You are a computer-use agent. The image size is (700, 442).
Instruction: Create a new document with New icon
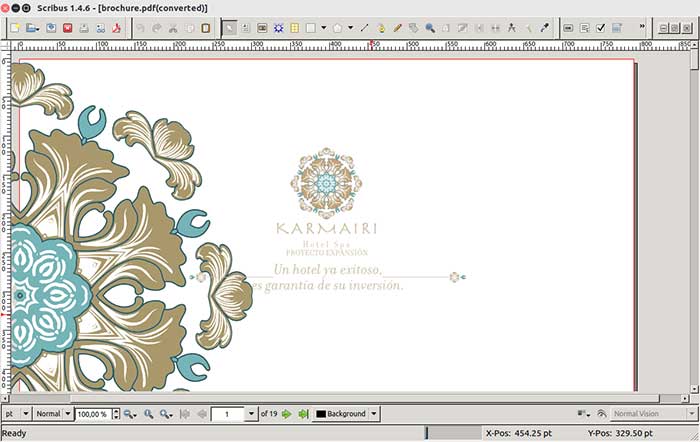pos(16,28)
